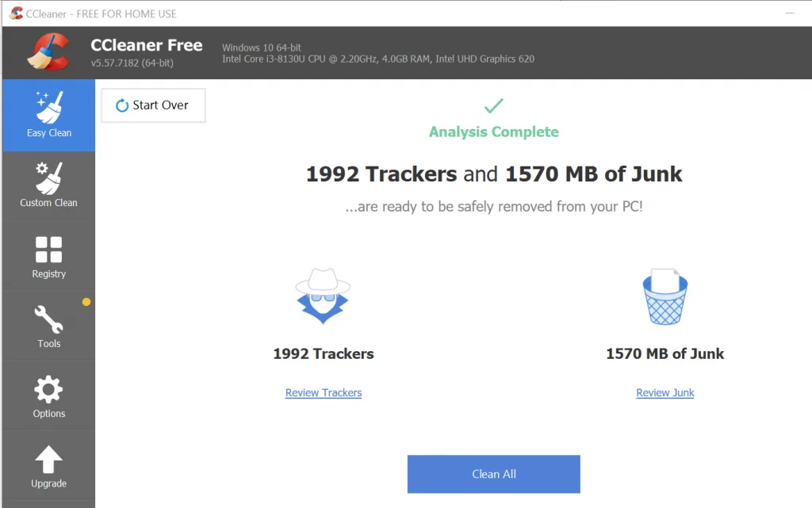The height and width of the screenshot is (508, 812).
Task: Click the green analysis complete checkmark
Action: point(493,106)
